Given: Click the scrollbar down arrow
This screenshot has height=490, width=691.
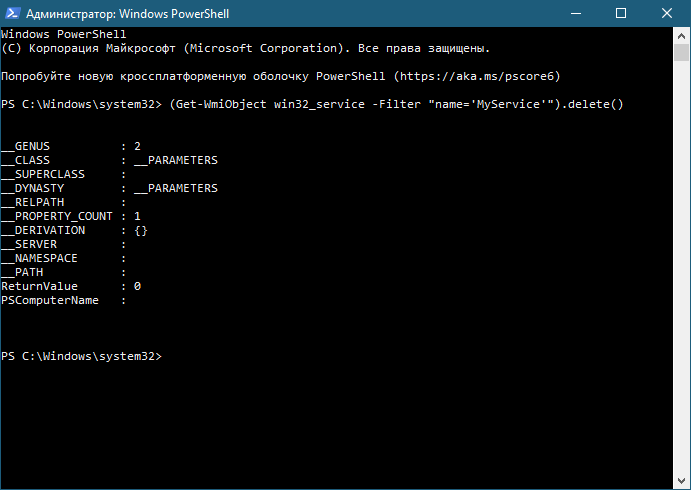Looking at the screenshot, I should (681, 481).
